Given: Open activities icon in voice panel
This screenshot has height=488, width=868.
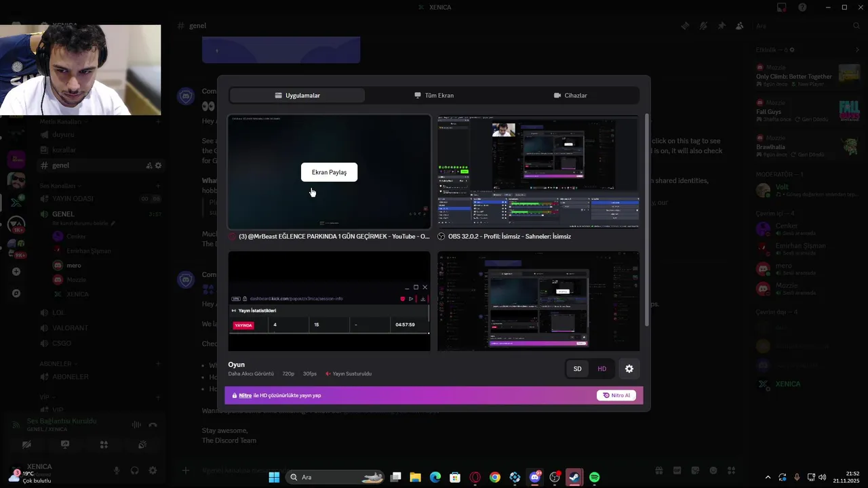Looking at the screenshot, I should pos(104,445).
